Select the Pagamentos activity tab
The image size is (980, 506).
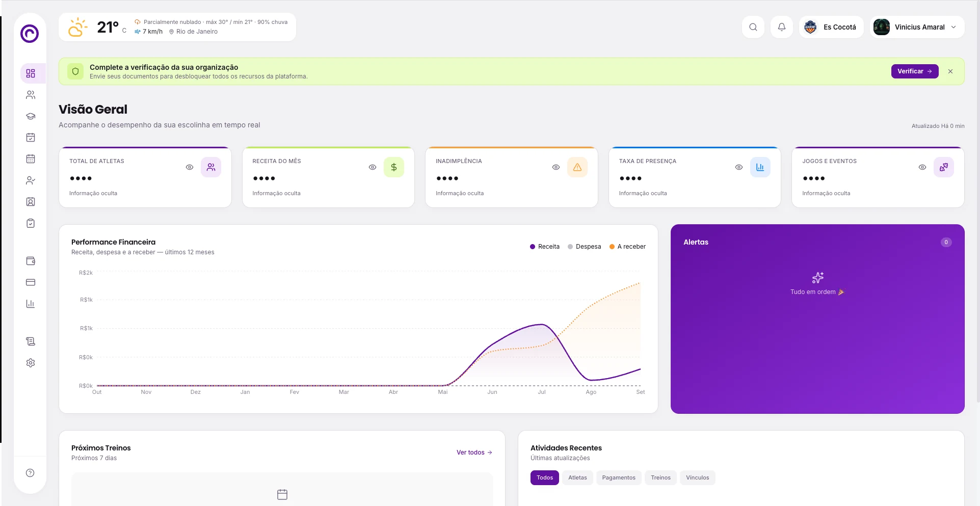click(619, 477)
